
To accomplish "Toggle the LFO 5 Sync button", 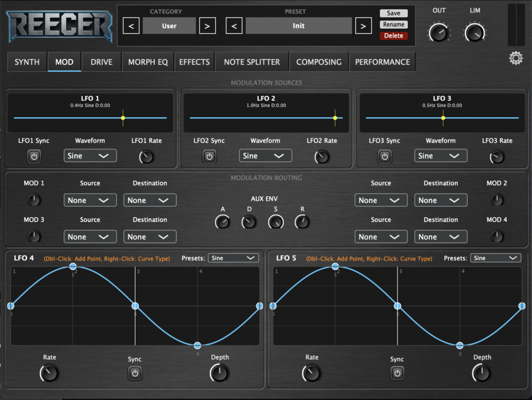I will pyautogui.click(x=397, y=373).
